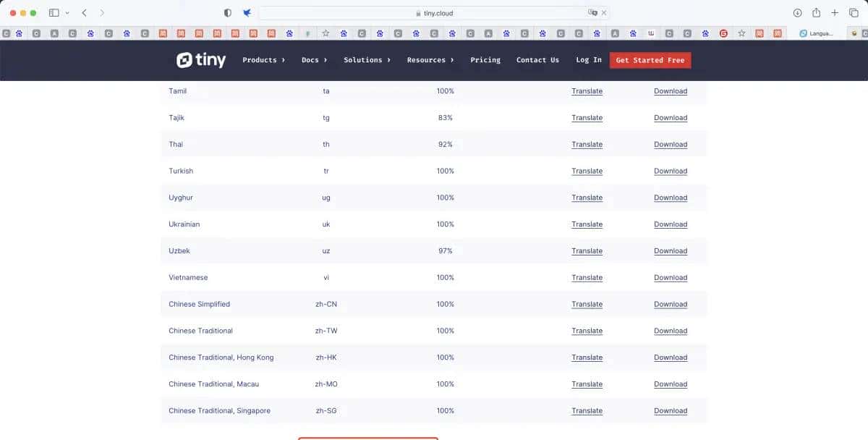Open the privacy report shield icon
868x440 pixels.
click(228, 13)
